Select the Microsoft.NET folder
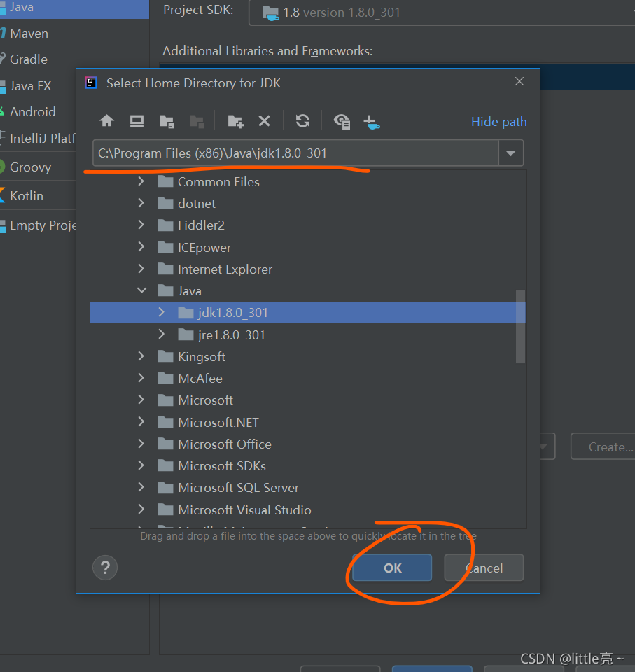The image size is (635, 672). tap(307, 422)
